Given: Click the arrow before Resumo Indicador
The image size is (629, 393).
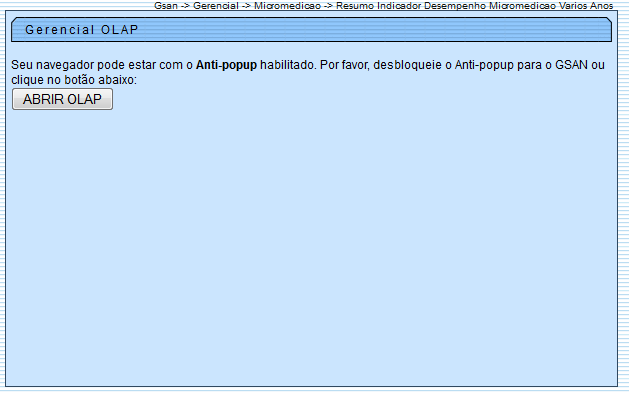Looking at the screenshot, I should coord(328,6).
